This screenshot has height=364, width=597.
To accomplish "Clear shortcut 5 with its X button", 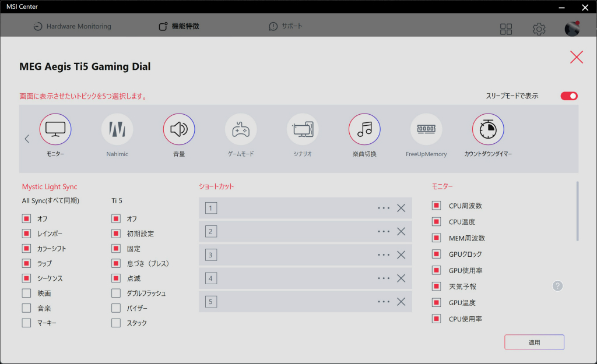I will pyautogui.click(x=401, y=302).
